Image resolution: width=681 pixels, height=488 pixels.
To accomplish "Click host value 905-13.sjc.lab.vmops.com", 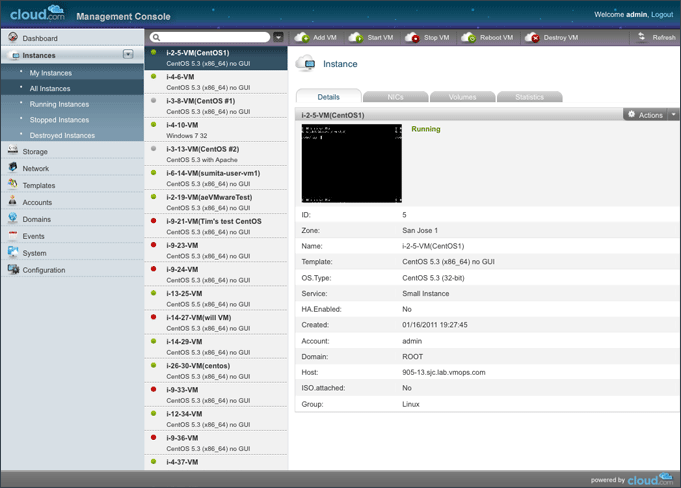I will point(443,372).
